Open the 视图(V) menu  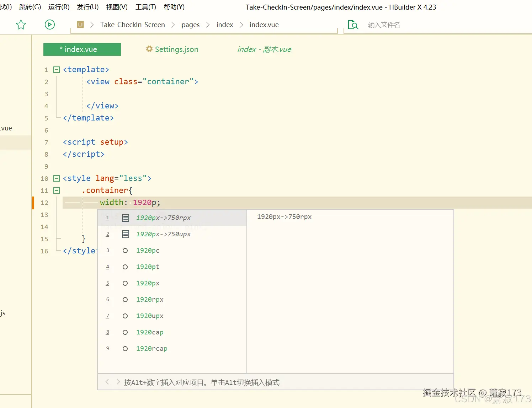[x=117, y=7]
